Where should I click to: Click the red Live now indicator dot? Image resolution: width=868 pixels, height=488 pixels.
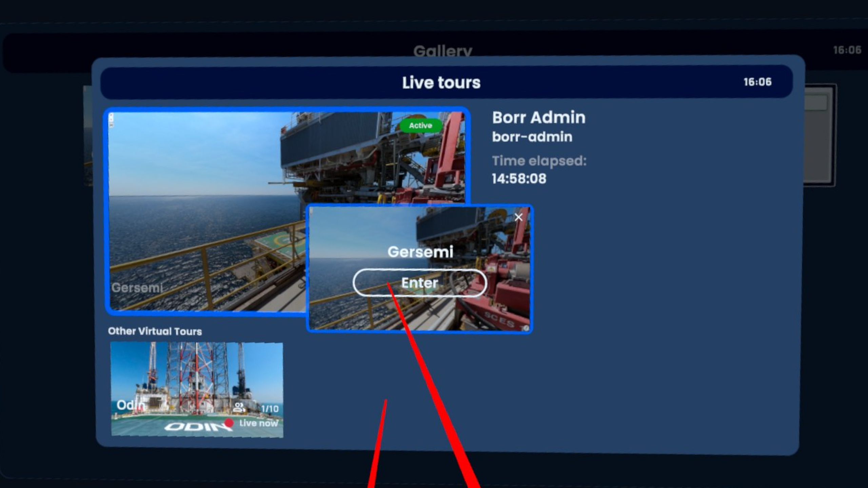[x=229, y=423]
